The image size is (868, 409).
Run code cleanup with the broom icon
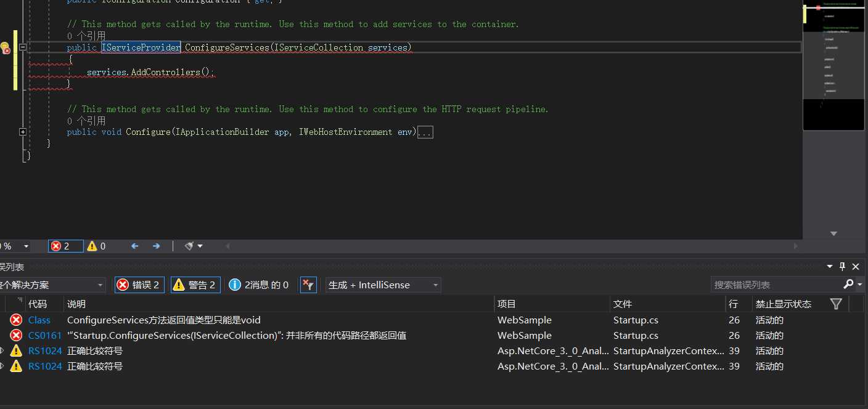coord(189,246)
